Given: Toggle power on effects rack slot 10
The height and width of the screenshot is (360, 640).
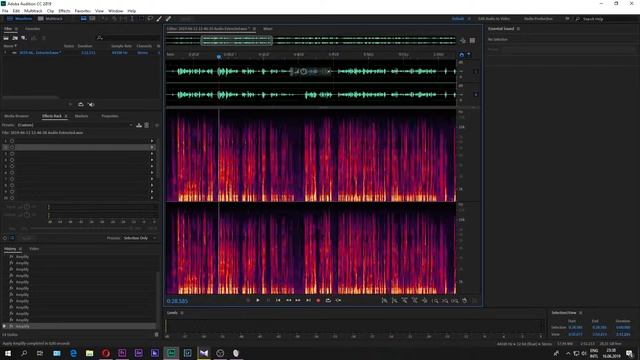Looking at the screenshot, I should 12,198.
